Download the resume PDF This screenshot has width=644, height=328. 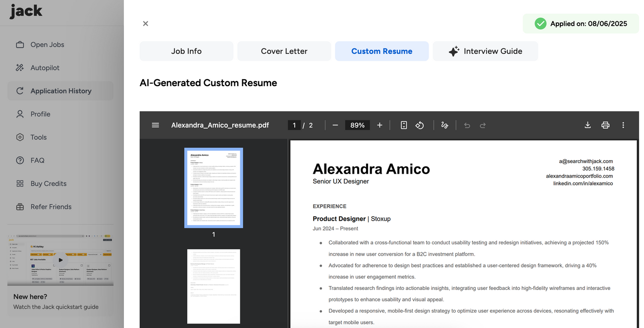pyautogui.click(x=588, y=125)
